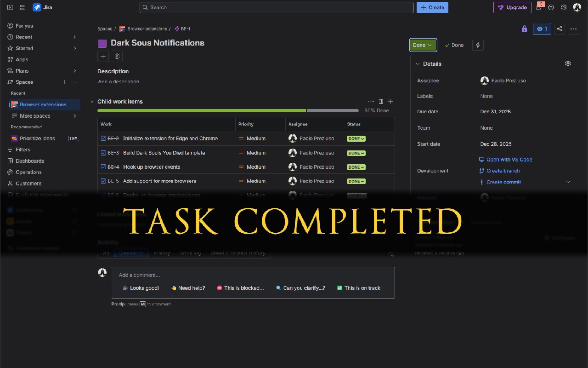Open notifications bell icon
This screenshot has width=588, height=368.
coord(538,7)
